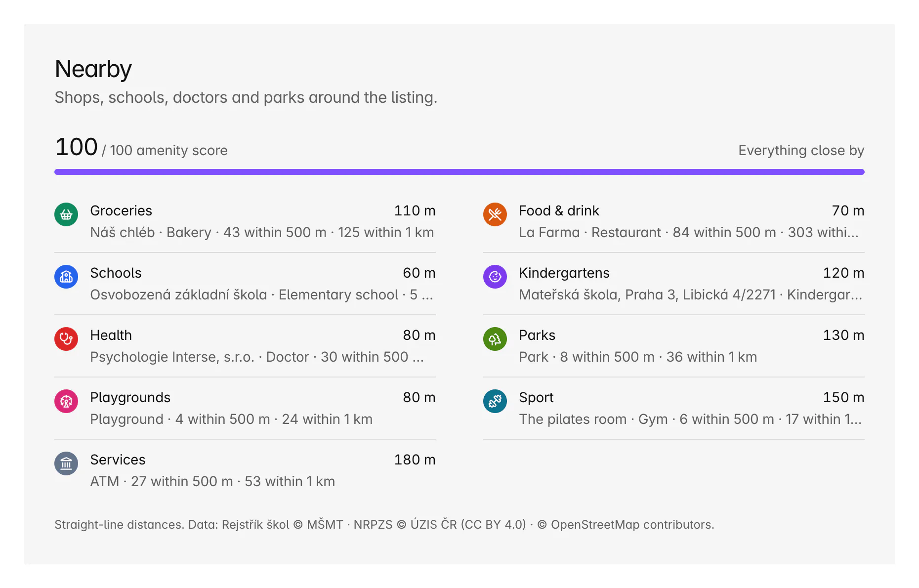Click the Náš chléb Bakery details line

pos(262,233)
